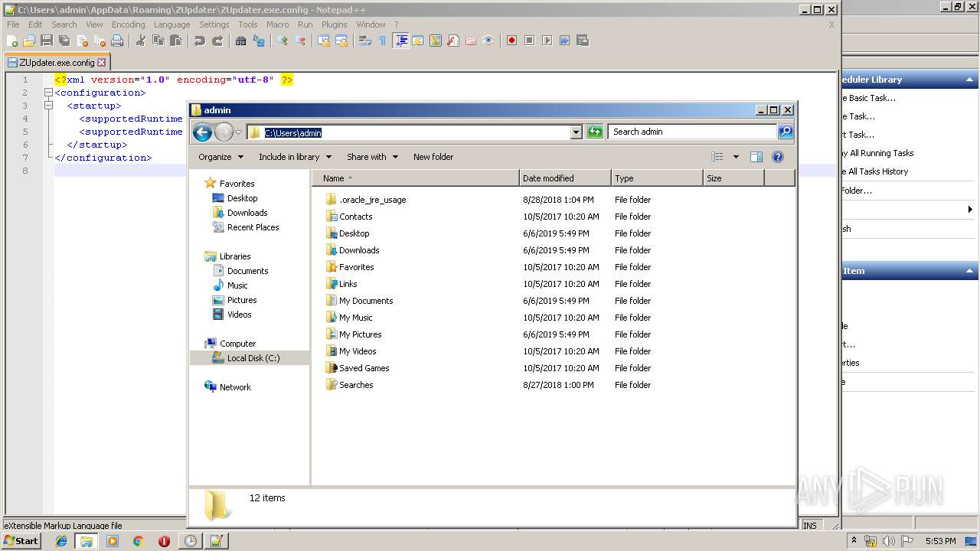
Task: Open the Function List panel icon
Action: click(x=452, y=41)
